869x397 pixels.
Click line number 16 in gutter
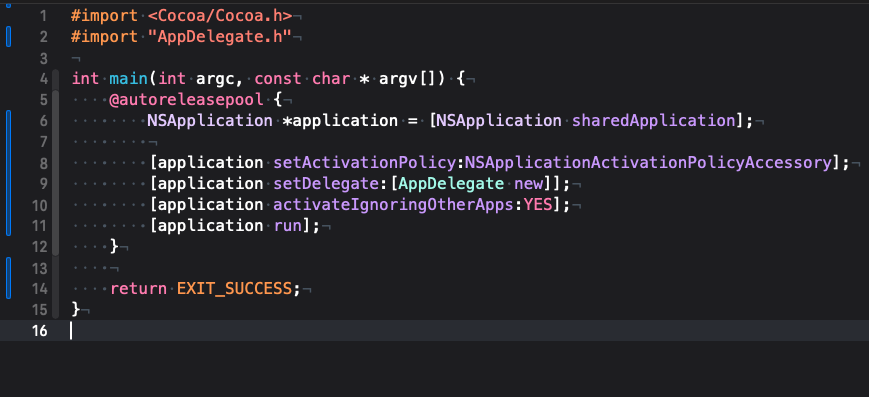(39, 331)
